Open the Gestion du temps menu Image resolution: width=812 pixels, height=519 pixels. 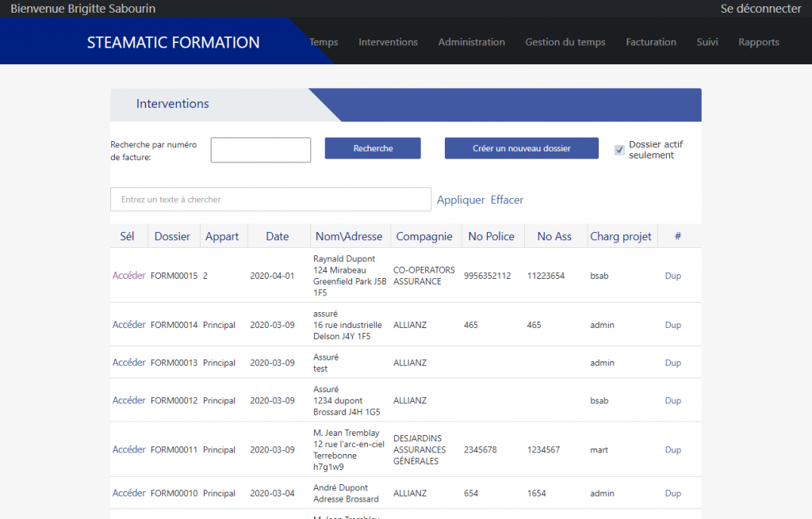pyautogui.click(x=565, y=43)
